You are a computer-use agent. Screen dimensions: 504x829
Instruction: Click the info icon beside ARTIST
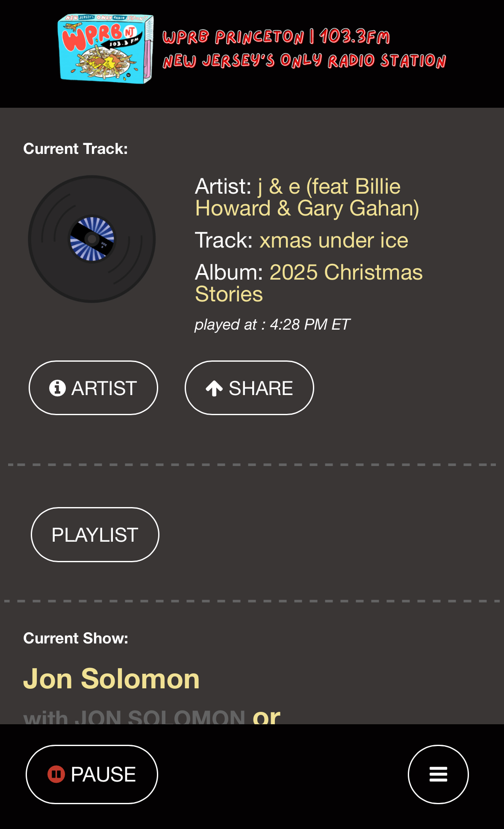tap(58, 388)
